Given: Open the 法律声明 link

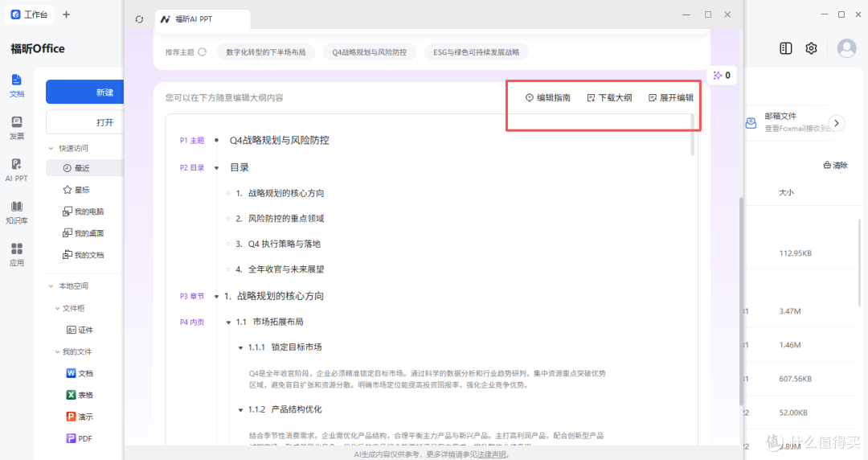Looking at the screenshot, I should tap(492, 454).
